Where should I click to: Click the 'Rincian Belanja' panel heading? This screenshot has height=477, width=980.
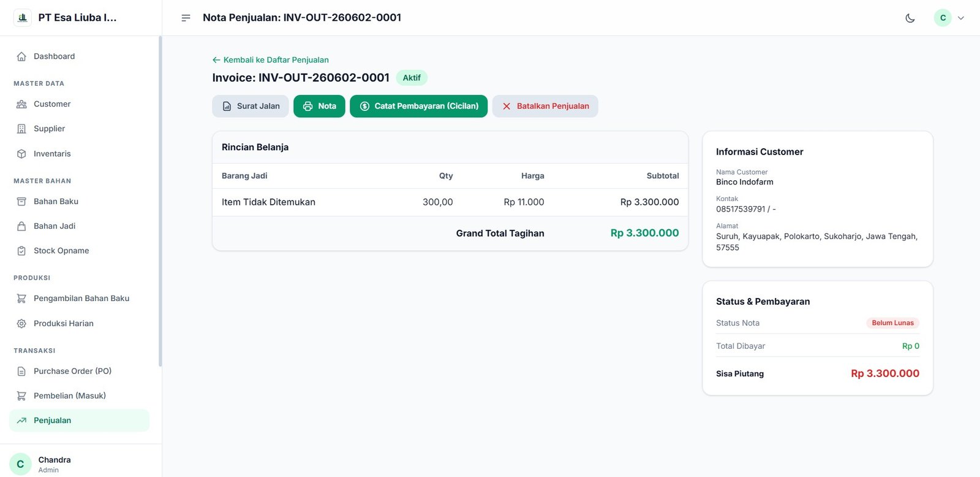(x=255, y=147)
